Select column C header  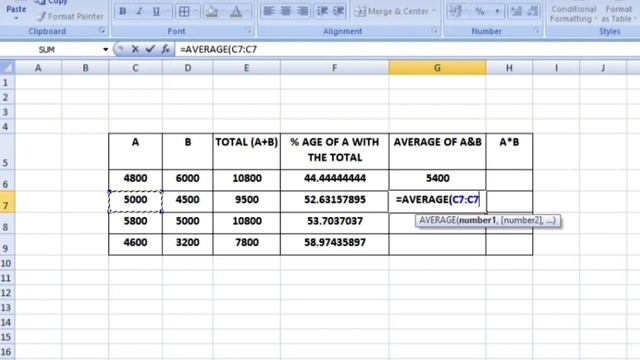[135, 68]
